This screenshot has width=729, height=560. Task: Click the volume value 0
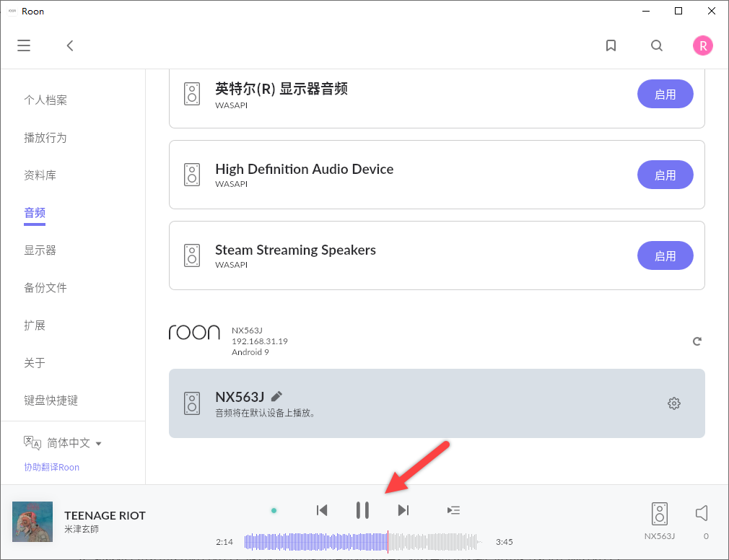706,536
